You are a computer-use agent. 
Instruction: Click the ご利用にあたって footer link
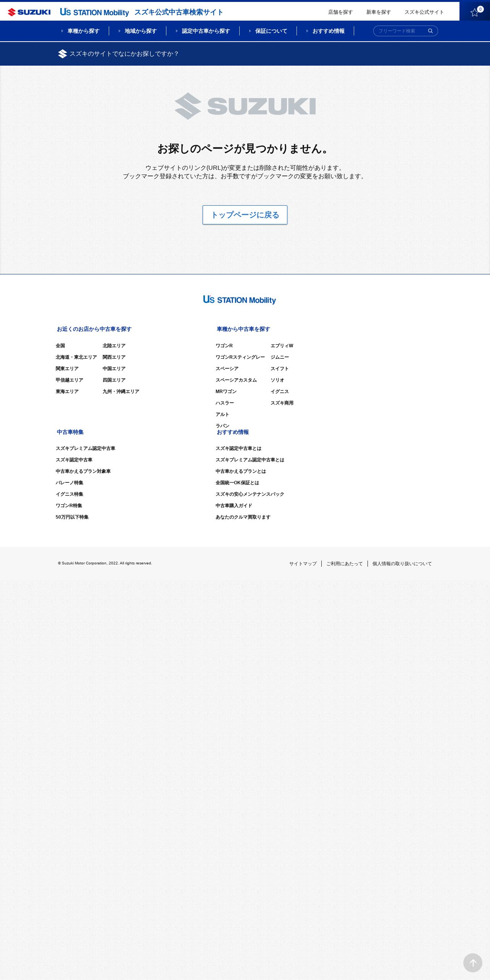(x=345, y=564)
